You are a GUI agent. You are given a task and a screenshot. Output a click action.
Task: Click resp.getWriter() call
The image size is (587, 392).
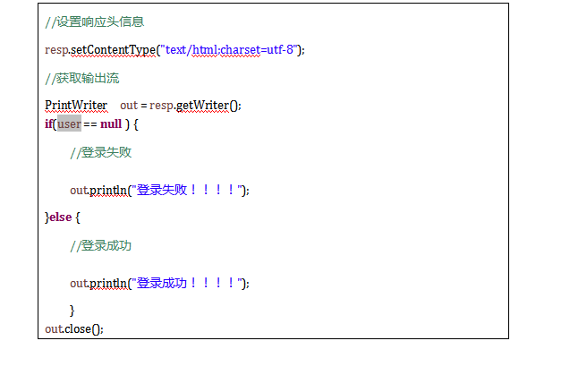pyautogui.click(x=195, y=106)
